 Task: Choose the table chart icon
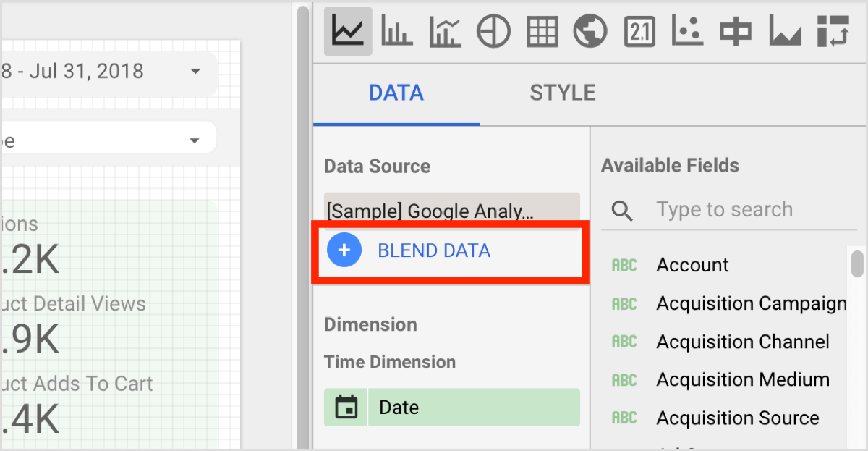542,31
